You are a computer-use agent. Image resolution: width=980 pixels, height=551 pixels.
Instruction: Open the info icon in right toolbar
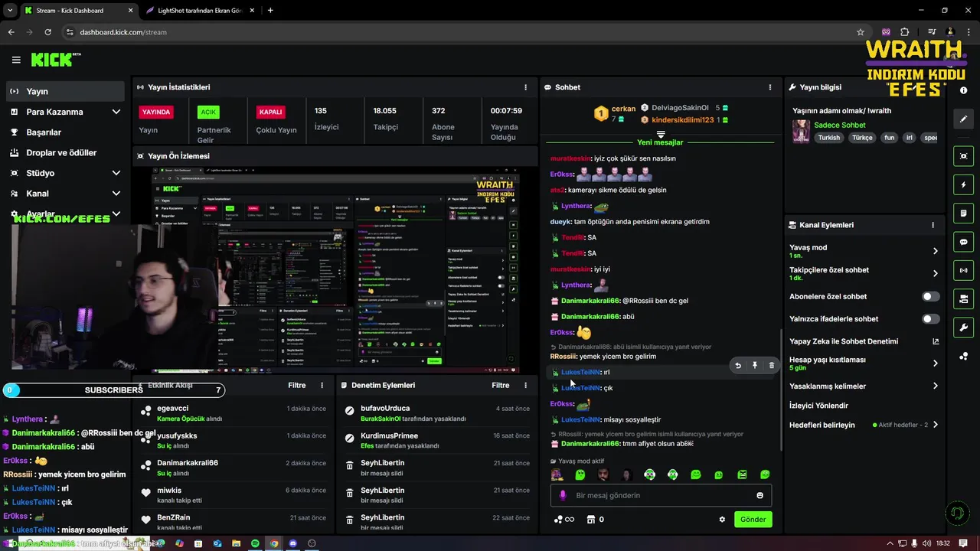pos(963,90)
